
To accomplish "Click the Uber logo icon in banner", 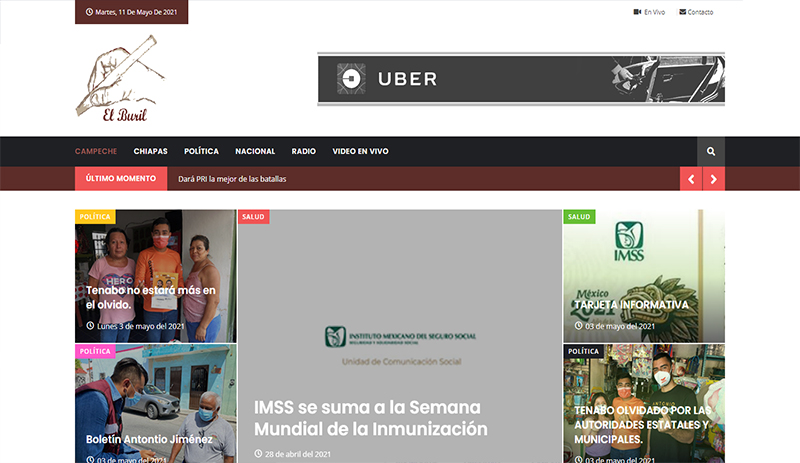I will click(351, 79).
